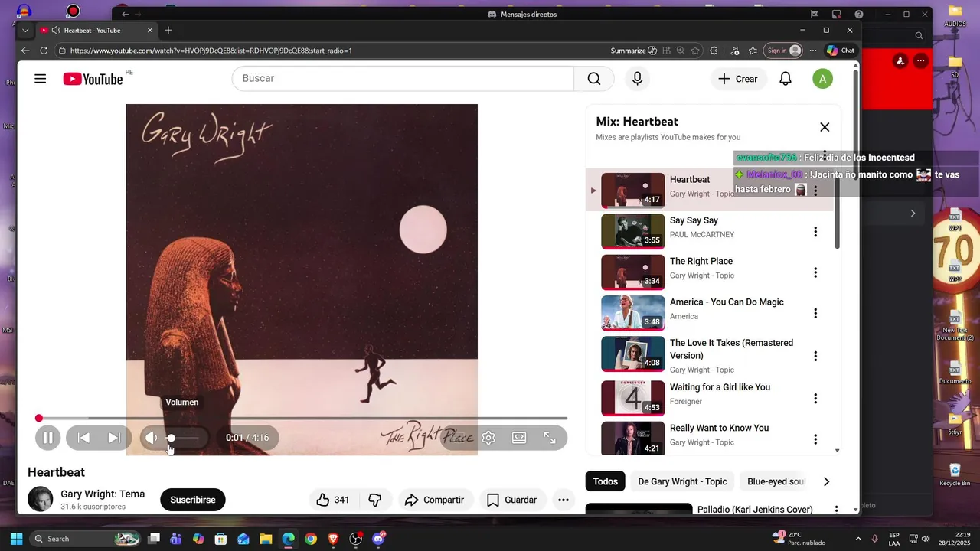Viewport: 980px width, 551px height.
Task: Play The Right Place thumbnail in the mix
Action: click(633, 272)
